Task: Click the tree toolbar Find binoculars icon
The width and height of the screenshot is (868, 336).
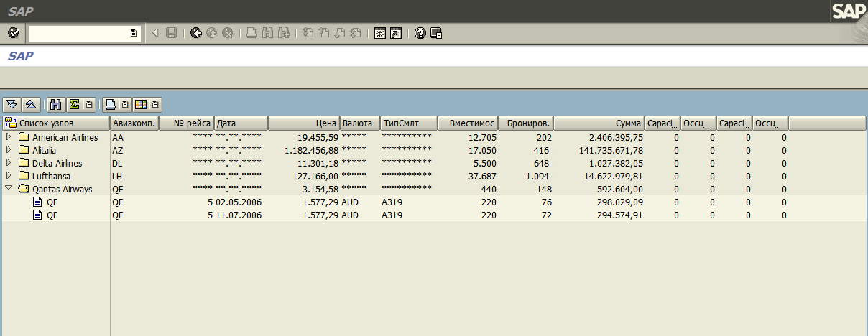Action: point(55,105)
